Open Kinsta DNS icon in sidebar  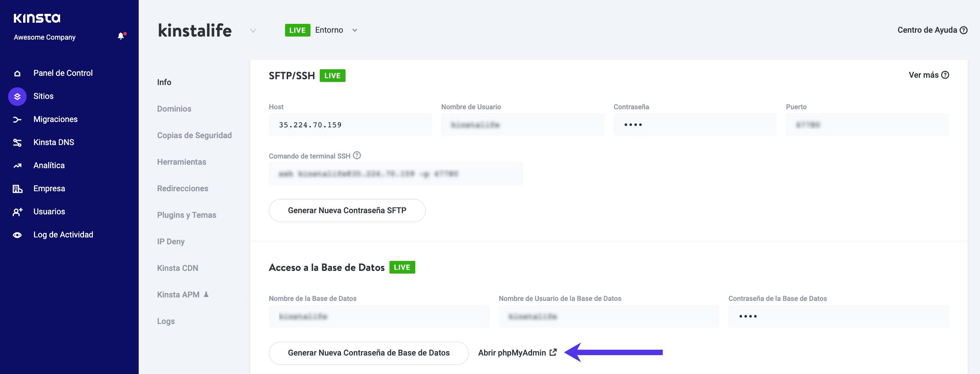tap(17, 143)
